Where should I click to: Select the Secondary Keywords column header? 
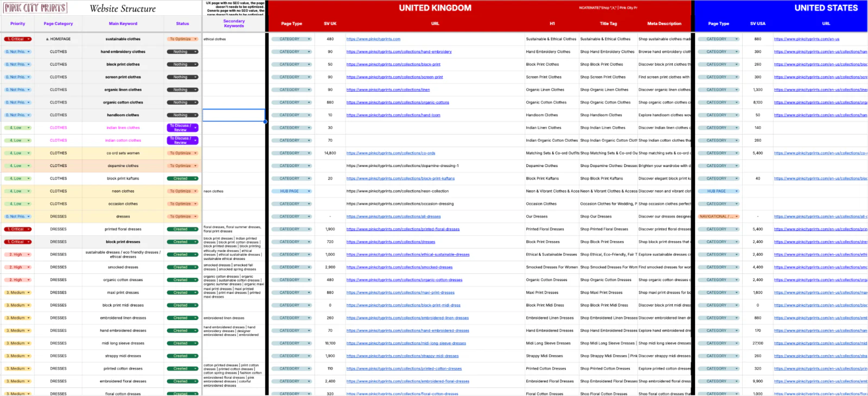tap(234, 23)
